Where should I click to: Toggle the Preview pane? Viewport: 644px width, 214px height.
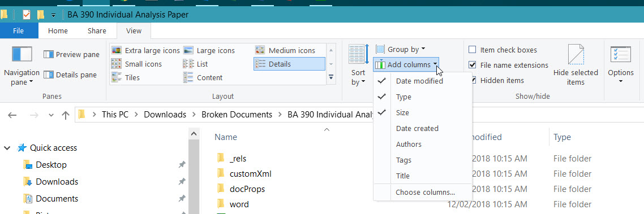(x=72, y=55)
